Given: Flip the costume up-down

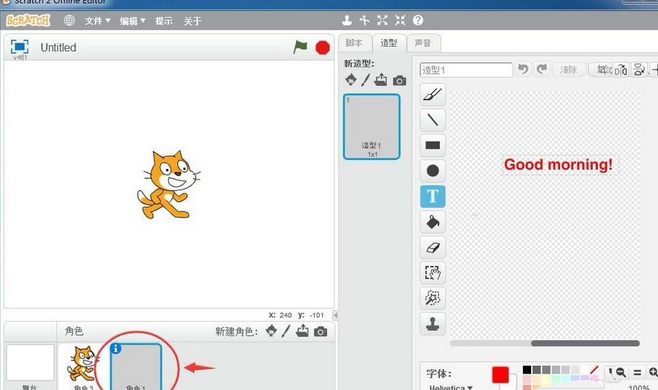Looking at the screenshot, I should pyautogui.click(x=639, y=70).
